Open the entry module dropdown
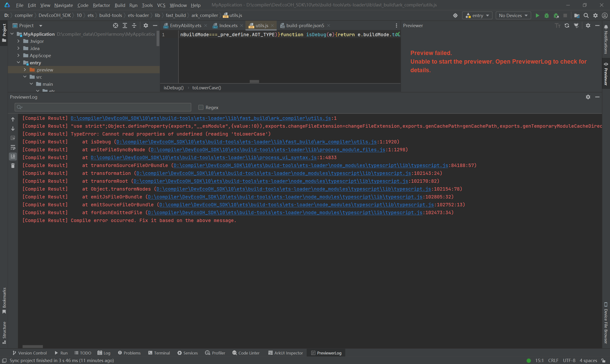The height and width of the screenshot is (364, 610). pos(477,15)
